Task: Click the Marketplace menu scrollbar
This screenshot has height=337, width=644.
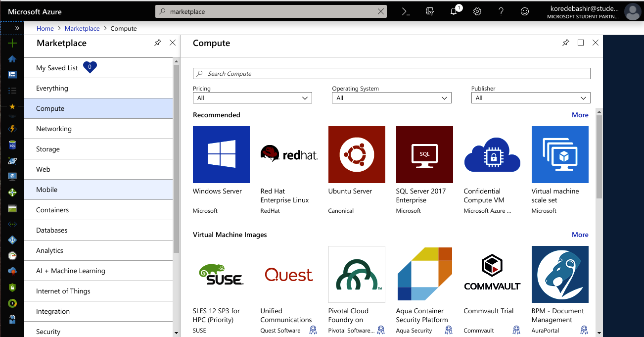Action: pyautogui.click(x=176, y=158)
